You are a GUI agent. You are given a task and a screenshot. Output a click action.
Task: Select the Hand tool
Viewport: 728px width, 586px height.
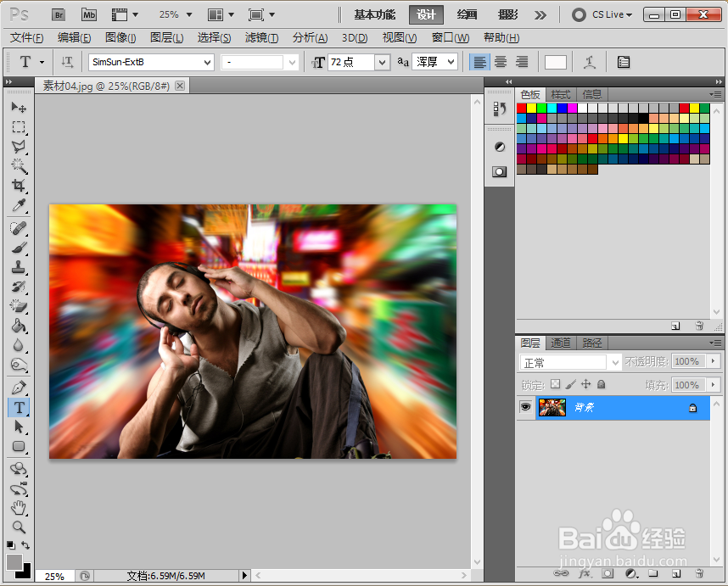[x=19, y=508]
